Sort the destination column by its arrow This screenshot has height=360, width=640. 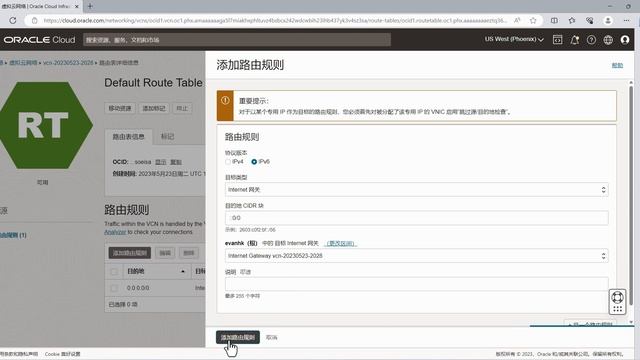pyautogui.click(x=183, y=271)
